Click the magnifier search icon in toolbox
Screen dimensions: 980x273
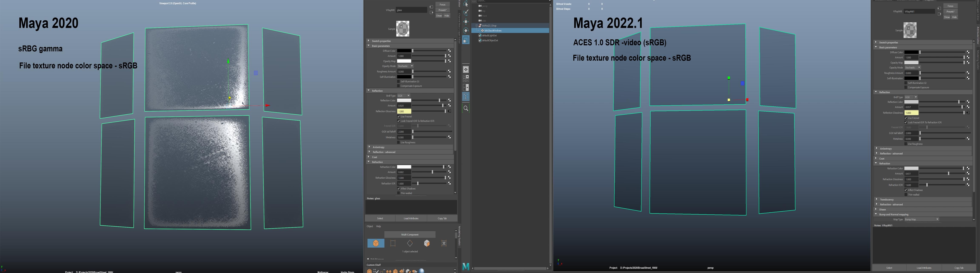pos(466,108)
